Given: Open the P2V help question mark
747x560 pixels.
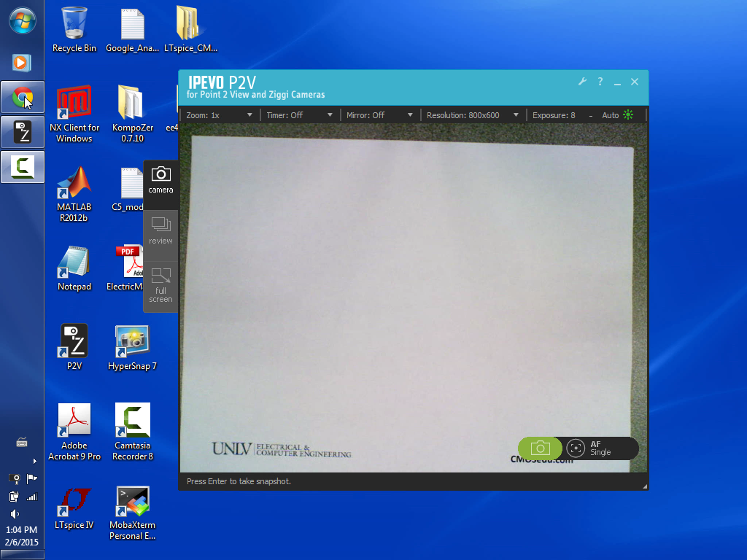Looking at the screenshot, I should tap(600, 82).
